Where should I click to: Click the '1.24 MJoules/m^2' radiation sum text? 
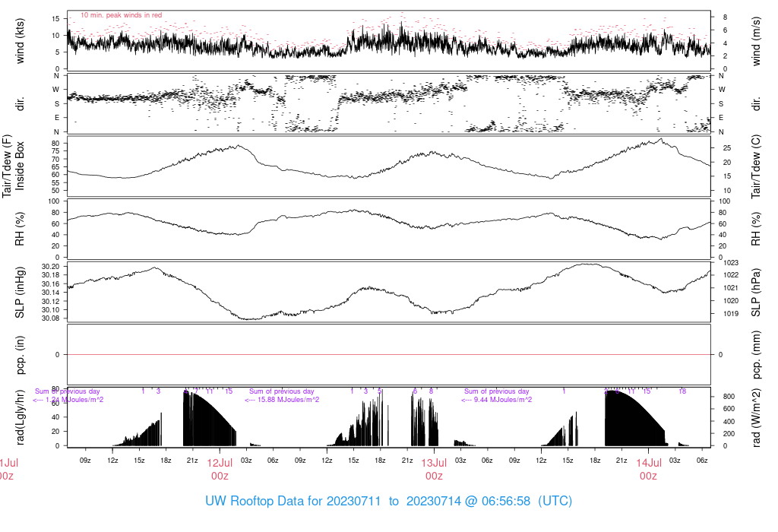(74, 400)
